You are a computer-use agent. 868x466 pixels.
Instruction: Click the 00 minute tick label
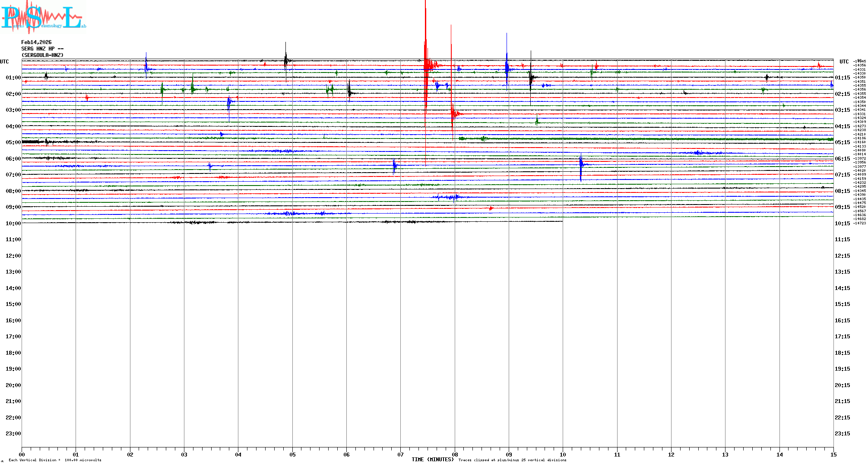pyautogui.click(x=22, y=454)
